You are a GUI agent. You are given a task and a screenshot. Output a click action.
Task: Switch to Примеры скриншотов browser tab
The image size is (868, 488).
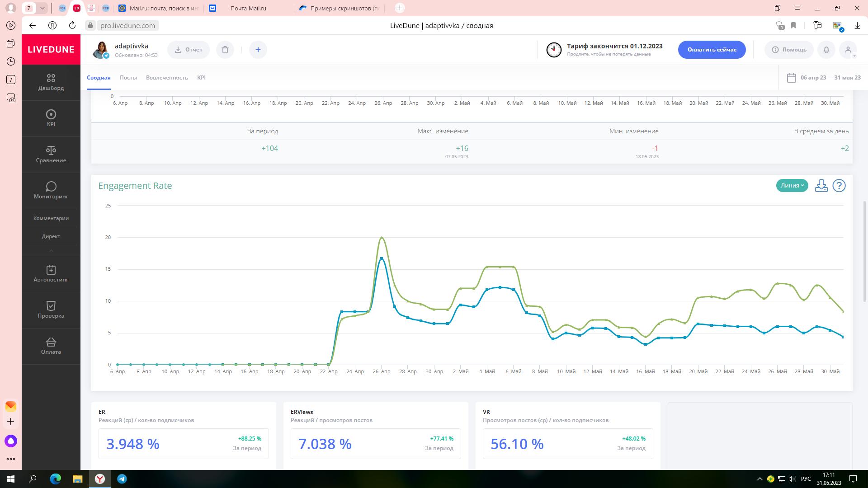(x=340, y=8)
